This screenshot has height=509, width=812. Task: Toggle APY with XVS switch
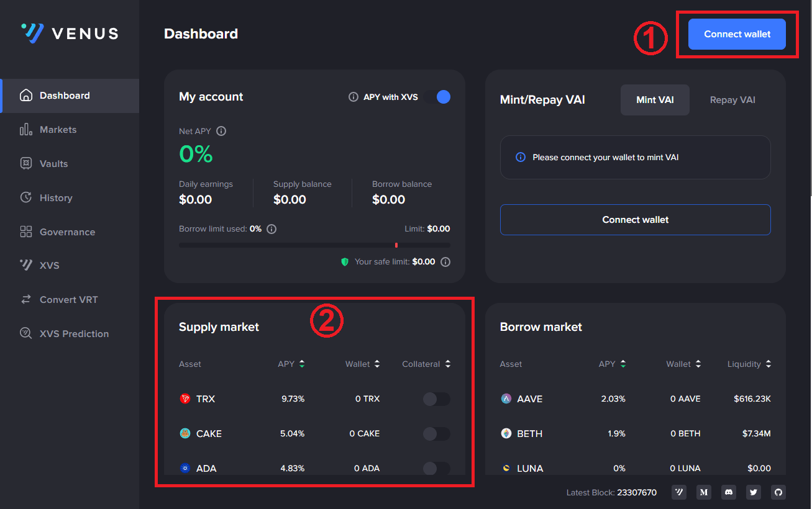point(442,97)
